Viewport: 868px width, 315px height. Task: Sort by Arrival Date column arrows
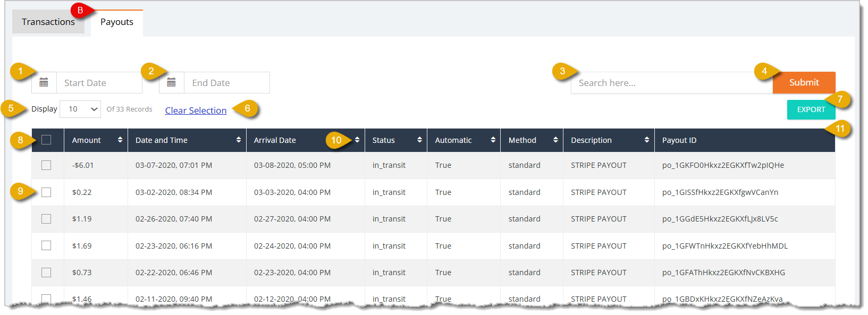(357, 140)
